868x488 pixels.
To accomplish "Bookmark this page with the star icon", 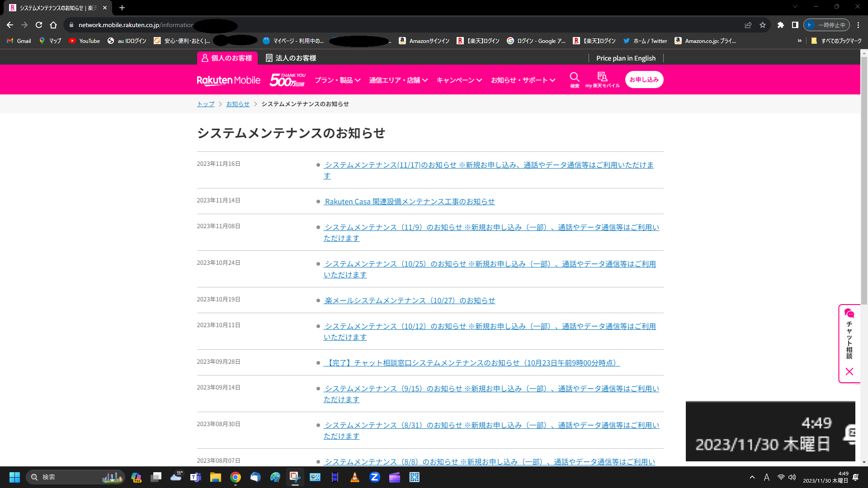I will [x=763, y=25].
